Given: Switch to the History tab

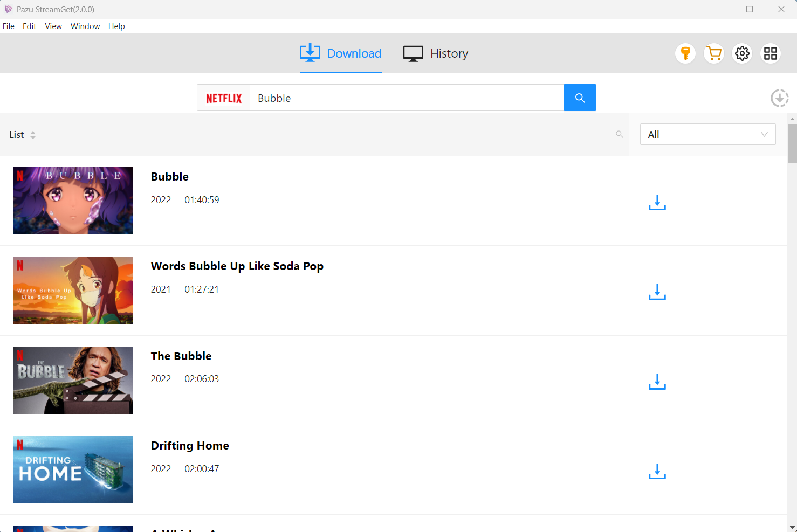Looking at the screenshot, I should coord(436,53).
